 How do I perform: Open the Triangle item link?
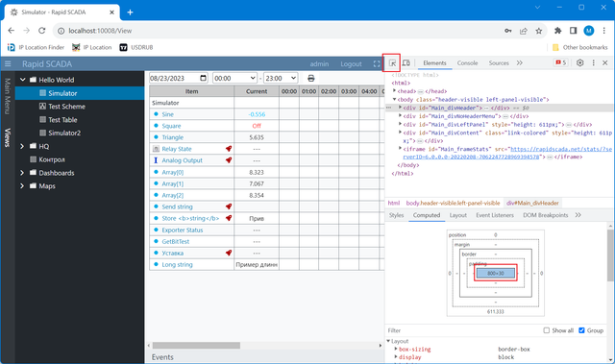pyautogui.click(x=173, y=137)
